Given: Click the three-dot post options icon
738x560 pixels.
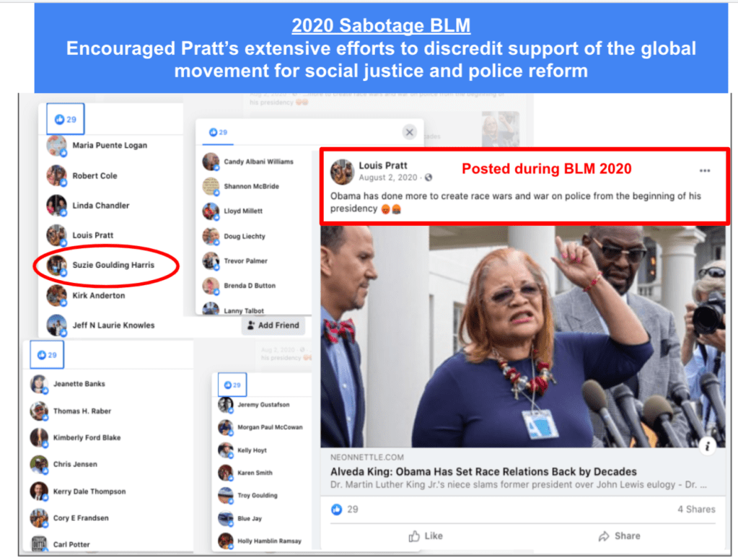Looking at the screenshot, I should 704,170.
